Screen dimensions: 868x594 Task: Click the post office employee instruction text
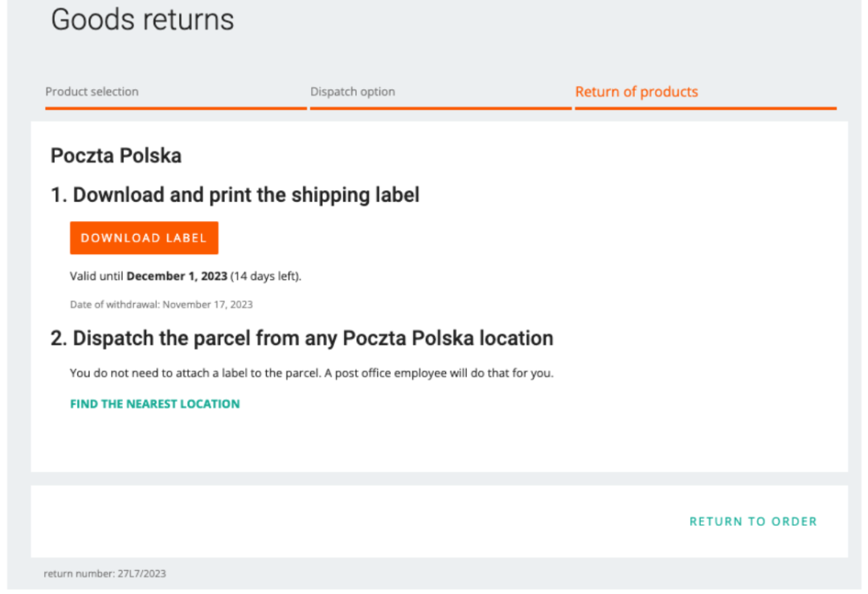(312, 373)
